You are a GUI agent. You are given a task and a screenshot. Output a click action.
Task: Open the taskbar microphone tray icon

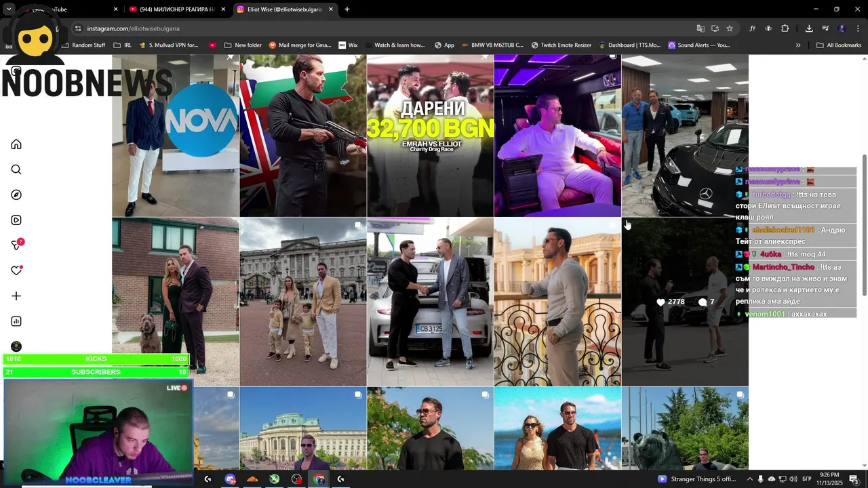point(761,479)
